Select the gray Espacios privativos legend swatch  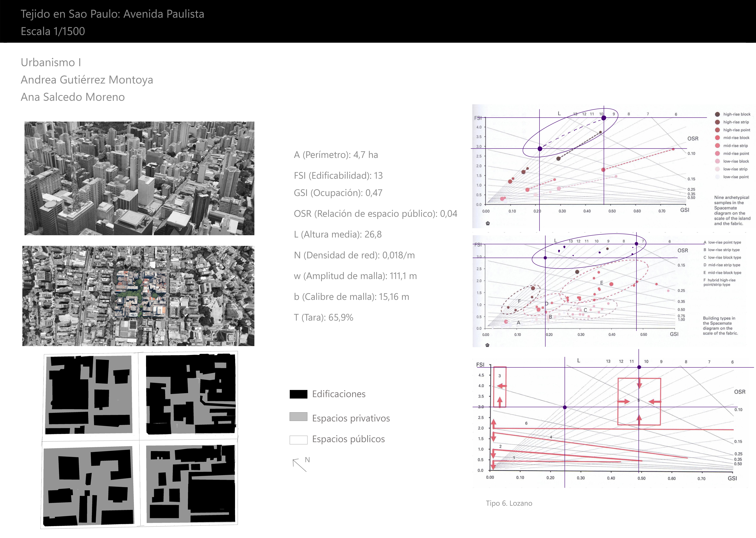pos(299,417)
